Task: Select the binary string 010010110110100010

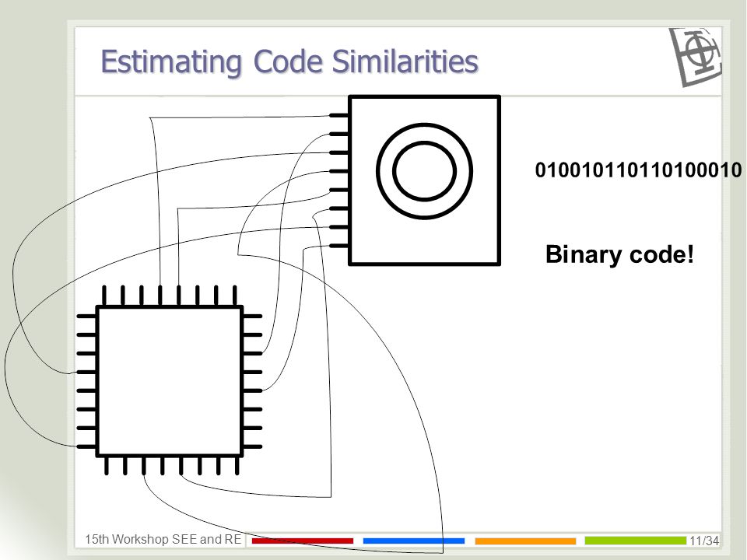Action: [638, 170]
